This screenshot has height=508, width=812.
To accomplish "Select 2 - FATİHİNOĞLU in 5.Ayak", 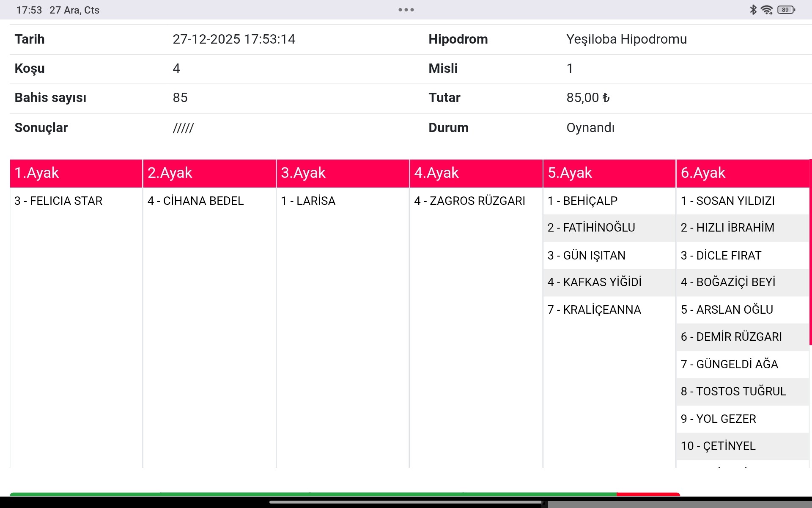I will pos(591,228).
